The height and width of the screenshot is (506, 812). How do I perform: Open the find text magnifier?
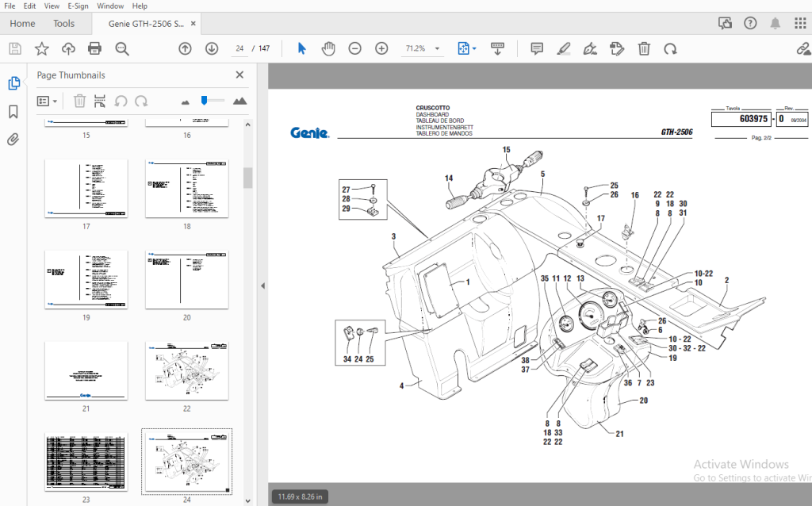click(122, 48)
